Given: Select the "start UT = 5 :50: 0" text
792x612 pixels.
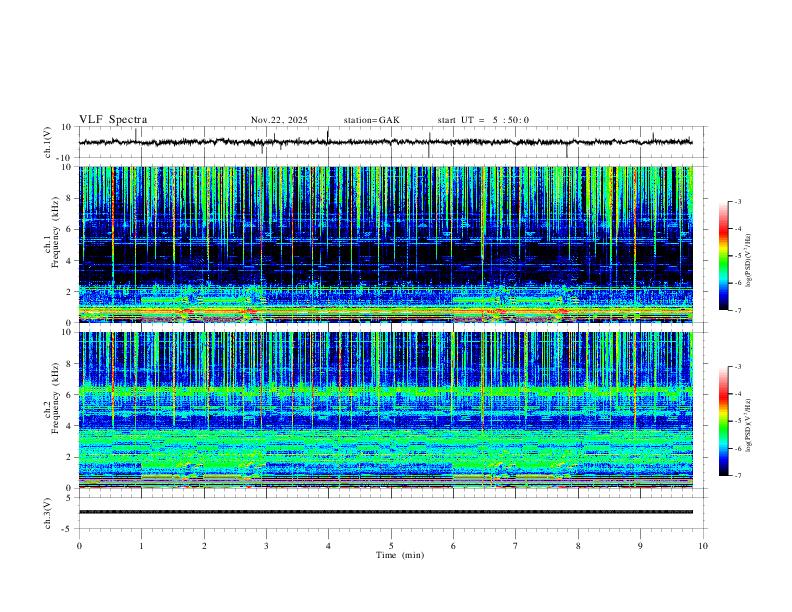Looking at the screenshot, I should click(483, 120).
